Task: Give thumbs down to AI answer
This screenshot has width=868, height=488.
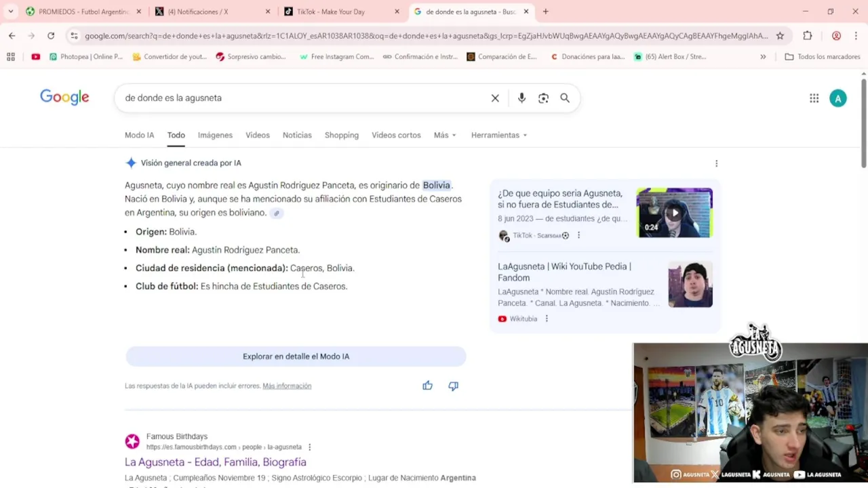Action: (453, 386)
